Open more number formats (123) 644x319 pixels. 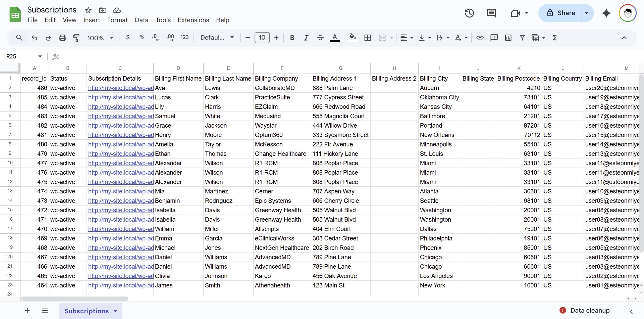point(184,38)
